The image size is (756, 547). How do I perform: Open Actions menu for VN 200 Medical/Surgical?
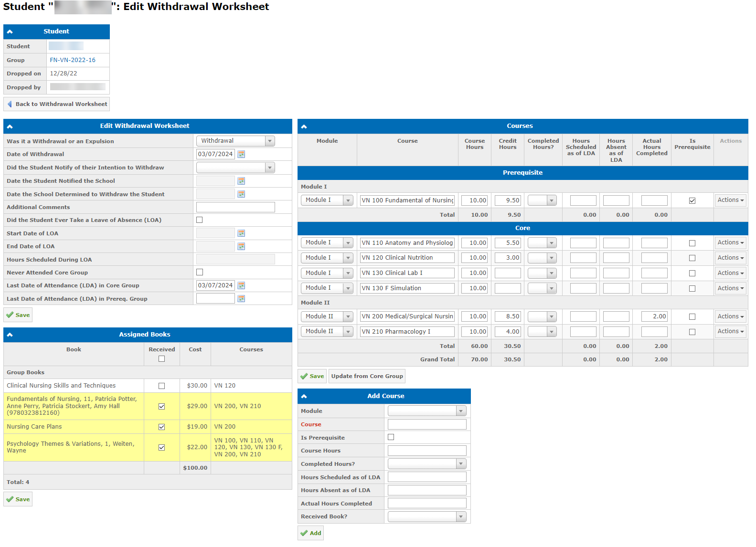(x=731, y=316)
